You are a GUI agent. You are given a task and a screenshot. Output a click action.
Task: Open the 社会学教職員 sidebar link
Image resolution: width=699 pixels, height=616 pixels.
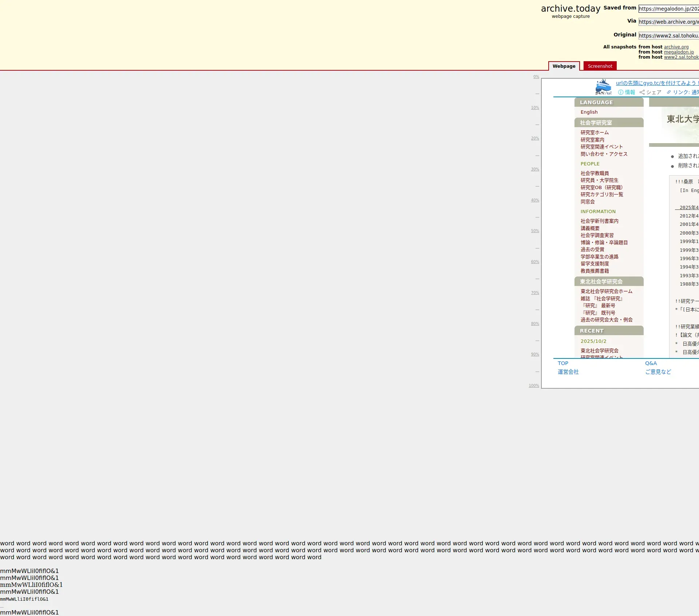click(594, 173)
